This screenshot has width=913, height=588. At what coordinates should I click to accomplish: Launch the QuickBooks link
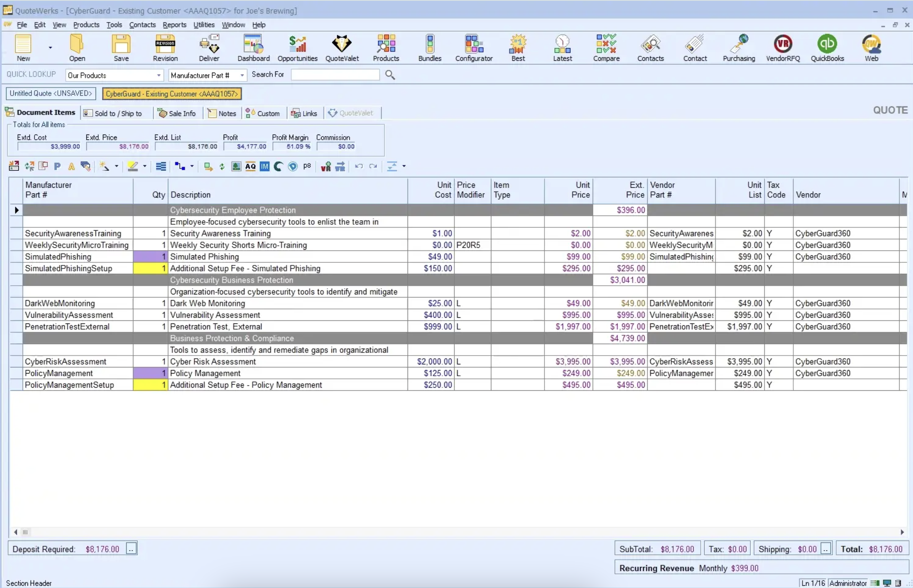coord(827,48)
